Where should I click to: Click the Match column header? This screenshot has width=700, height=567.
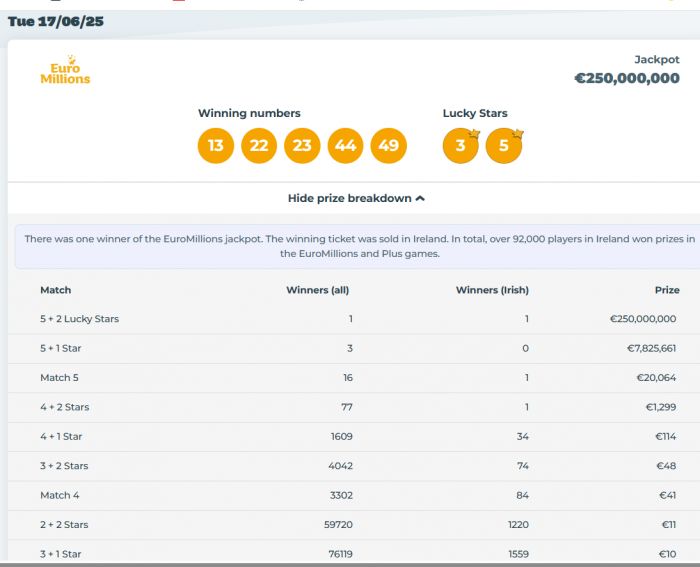tap(56, 290)
